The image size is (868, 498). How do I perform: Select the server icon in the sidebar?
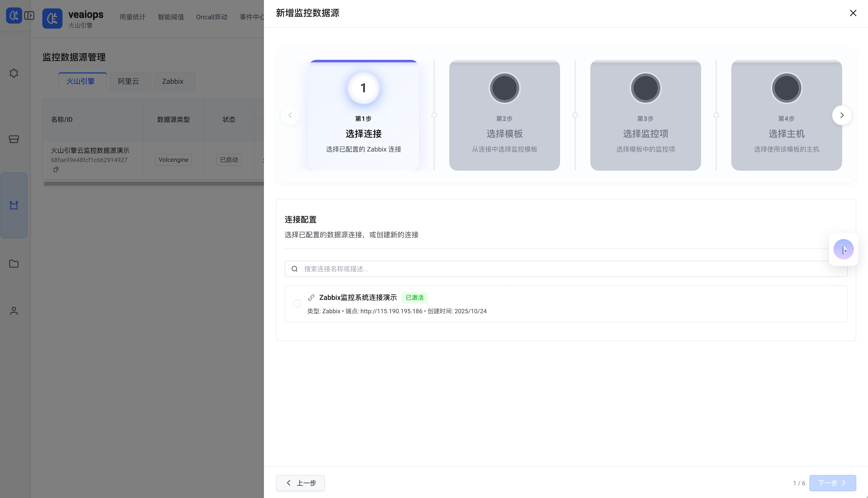[14, 139]
